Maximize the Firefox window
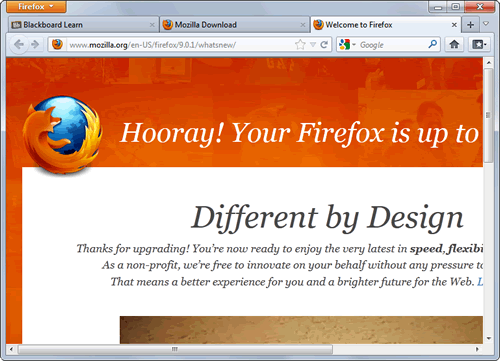The width and height of the screenshot is (500, 361). pos(455,7)
